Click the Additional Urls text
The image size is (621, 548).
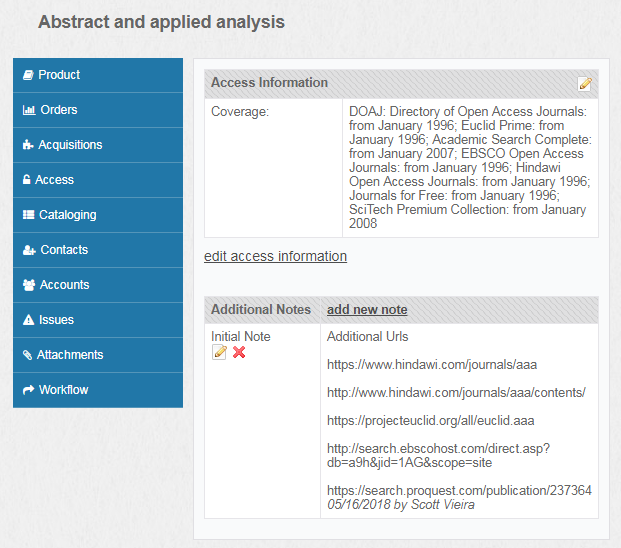(x=368, y=337)
